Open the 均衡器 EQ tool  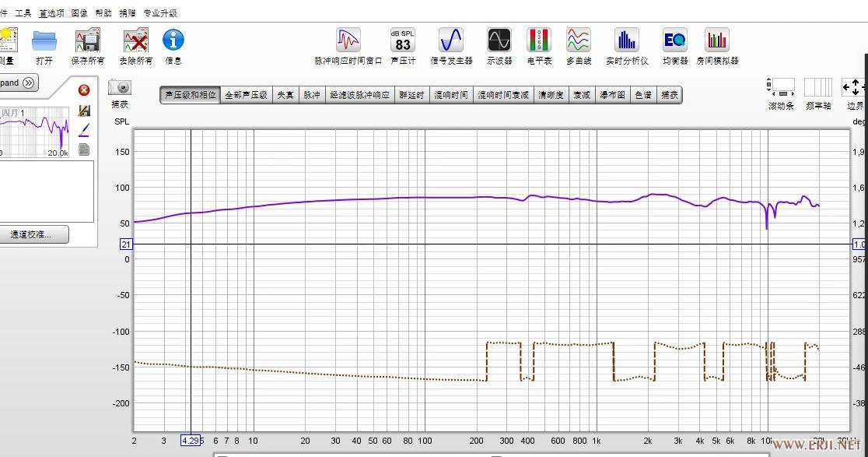coord(674,40)
